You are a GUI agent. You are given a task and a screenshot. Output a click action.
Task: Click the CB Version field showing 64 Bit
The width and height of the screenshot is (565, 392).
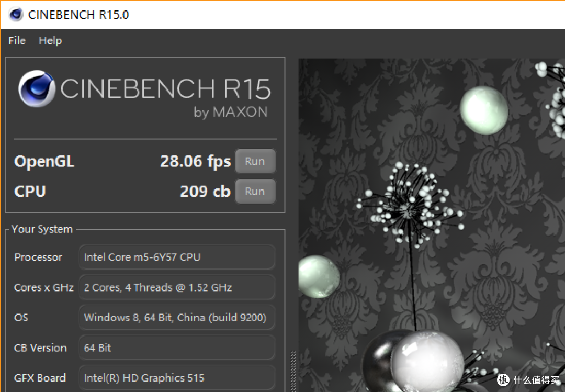click(x=177, y=348)
